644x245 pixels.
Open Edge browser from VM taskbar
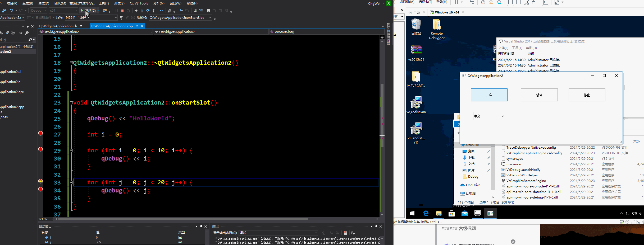point(426,213)
